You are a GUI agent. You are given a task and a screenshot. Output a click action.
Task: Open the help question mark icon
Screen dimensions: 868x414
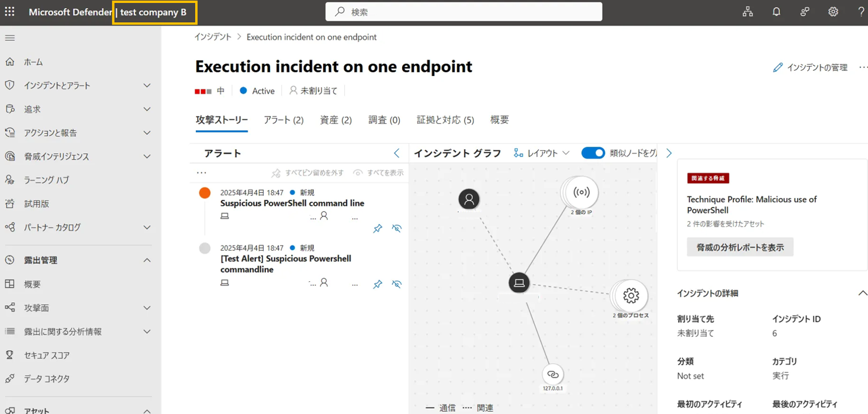pyautogui.click(x=862, y=12)
